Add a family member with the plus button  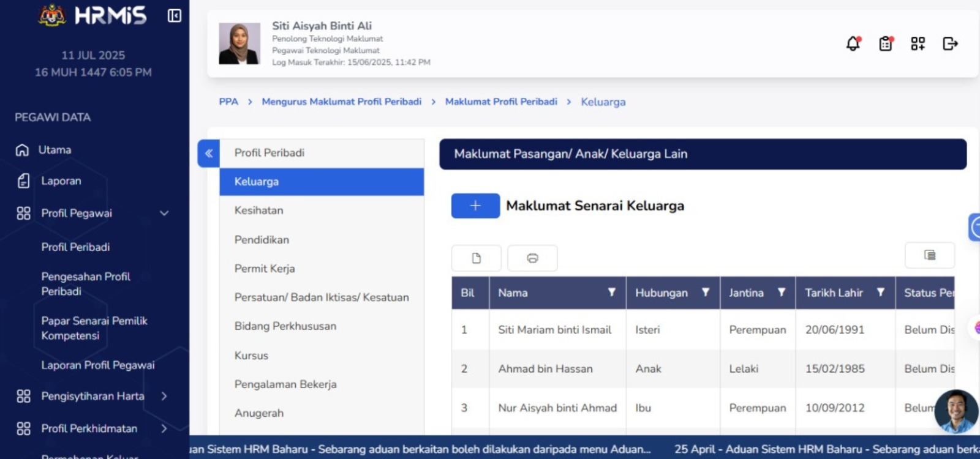[x=475, y=206]
